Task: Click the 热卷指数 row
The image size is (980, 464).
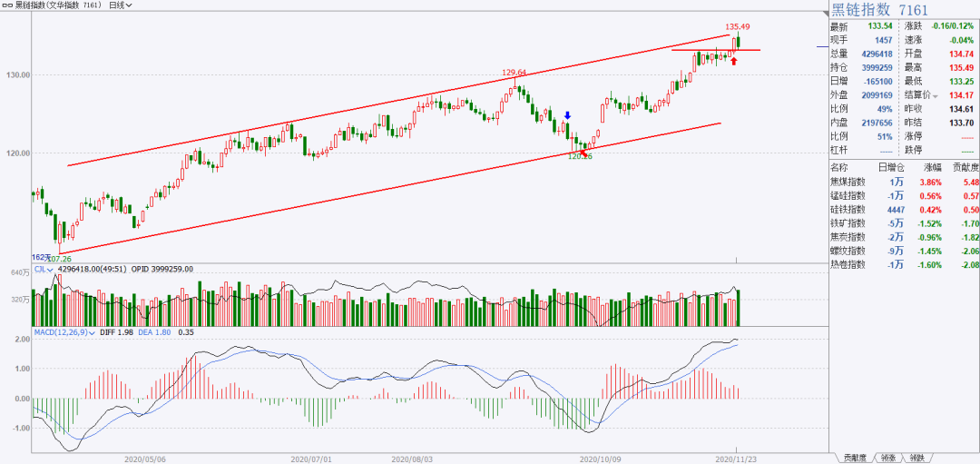Action: 903,264
